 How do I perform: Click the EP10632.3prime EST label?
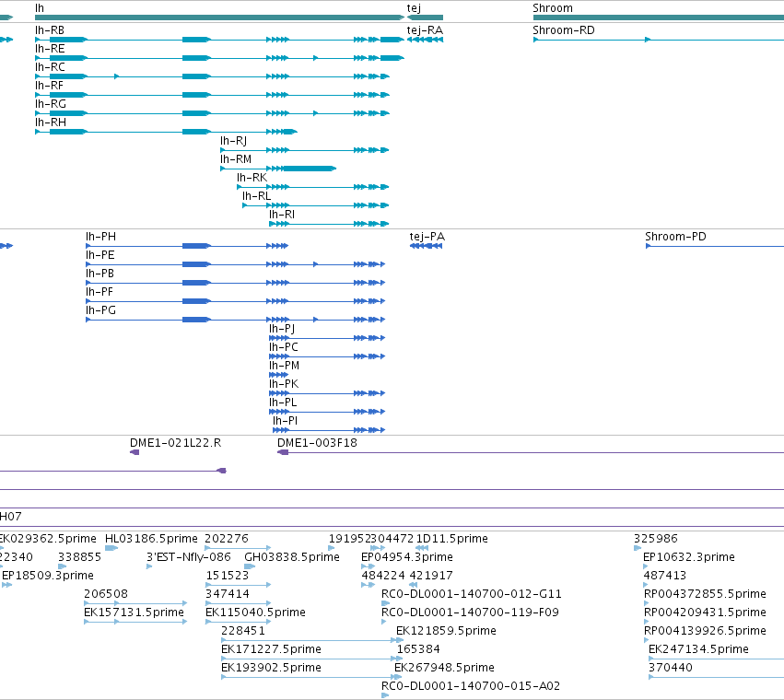689,557
